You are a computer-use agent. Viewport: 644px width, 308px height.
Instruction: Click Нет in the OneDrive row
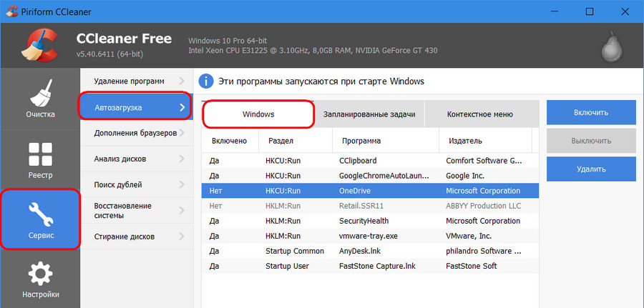click(x=215, y=191)
